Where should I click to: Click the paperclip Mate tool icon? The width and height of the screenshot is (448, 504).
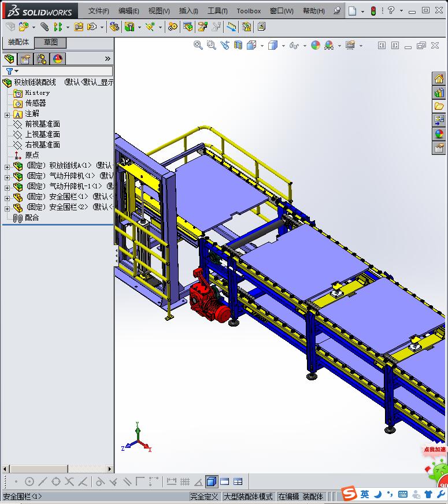click(x=45, y=27)
